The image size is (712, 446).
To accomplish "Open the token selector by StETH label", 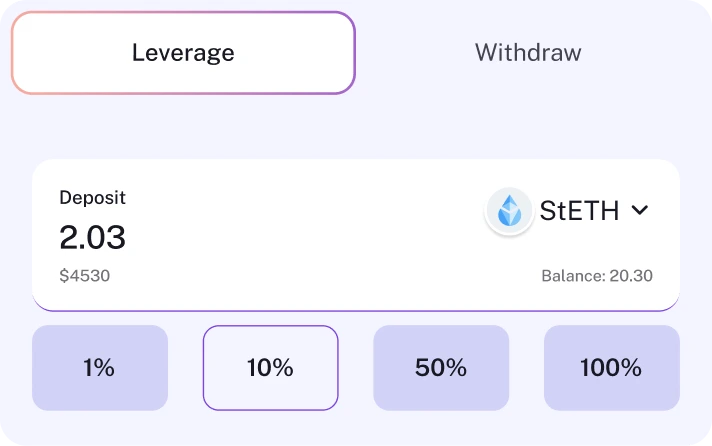I will coord(580,211).
